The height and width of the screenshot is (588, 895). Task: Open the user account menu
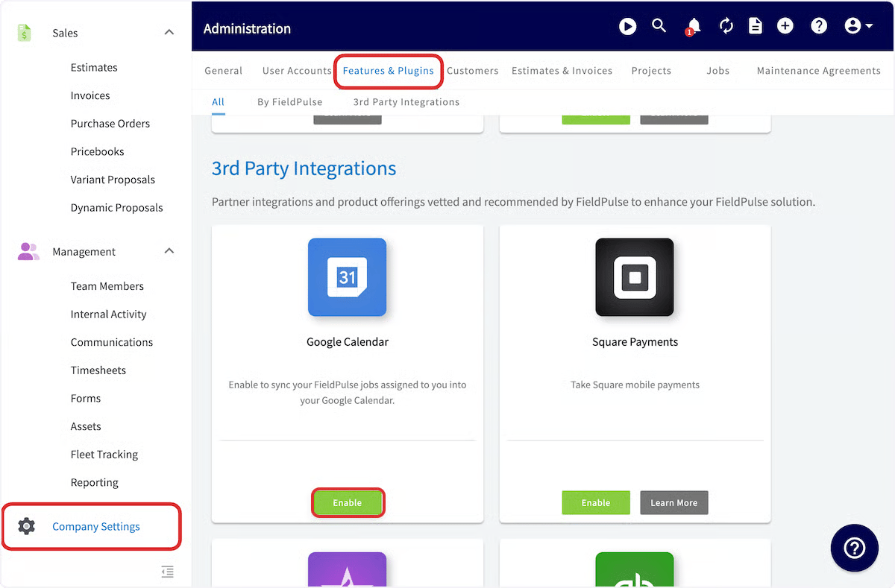coord(858,26)
